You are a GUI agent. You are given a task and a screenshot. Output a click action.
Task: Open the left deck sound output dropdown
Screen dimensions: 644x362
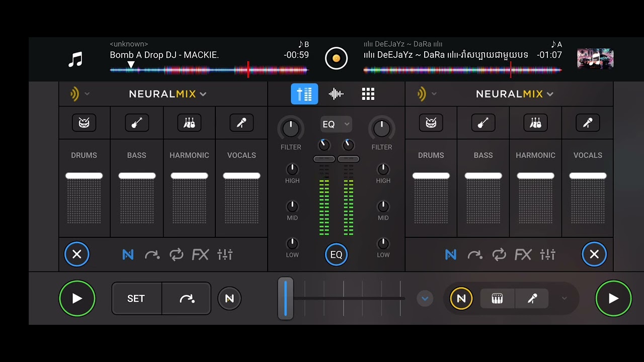(79, 94)
